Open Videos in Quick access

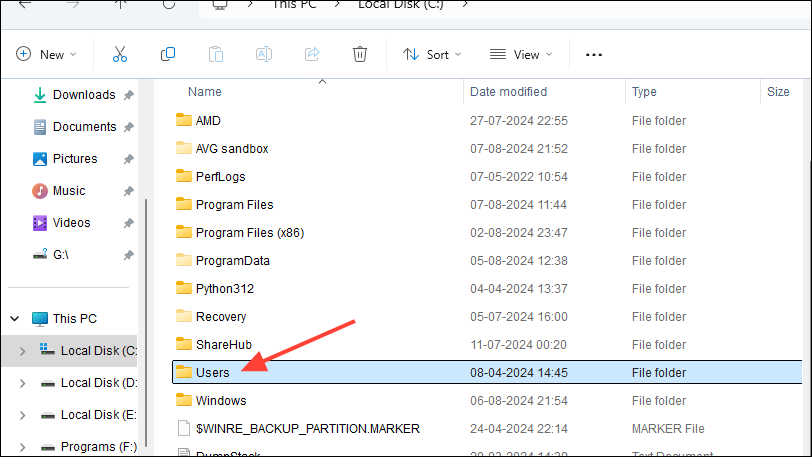(62, 223)
